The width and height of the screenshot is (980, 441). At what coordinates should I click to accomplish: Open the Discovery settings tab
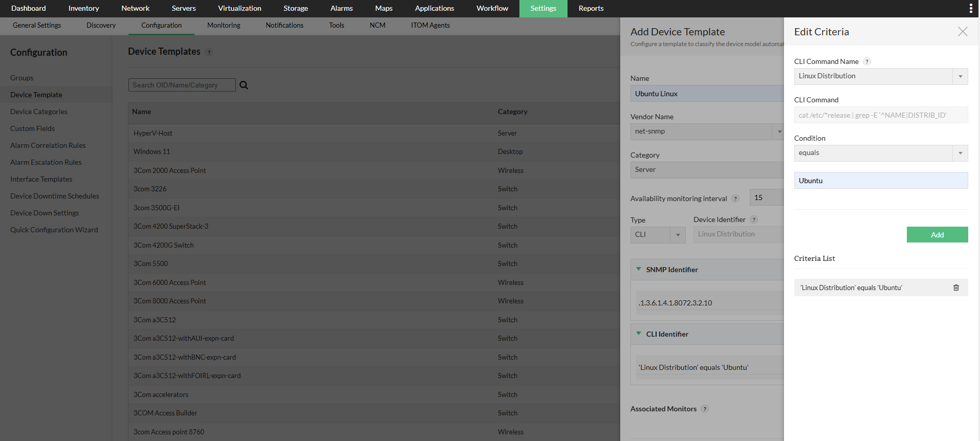(x=101, y=25)
